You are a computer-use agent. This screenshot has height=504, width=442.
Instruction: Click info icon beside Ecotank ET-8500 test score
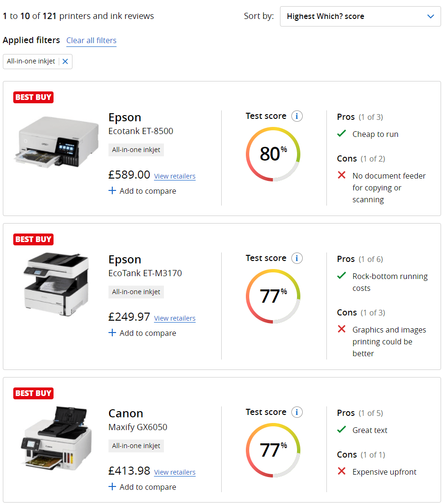pyautogui.click(x=297, y=116)
